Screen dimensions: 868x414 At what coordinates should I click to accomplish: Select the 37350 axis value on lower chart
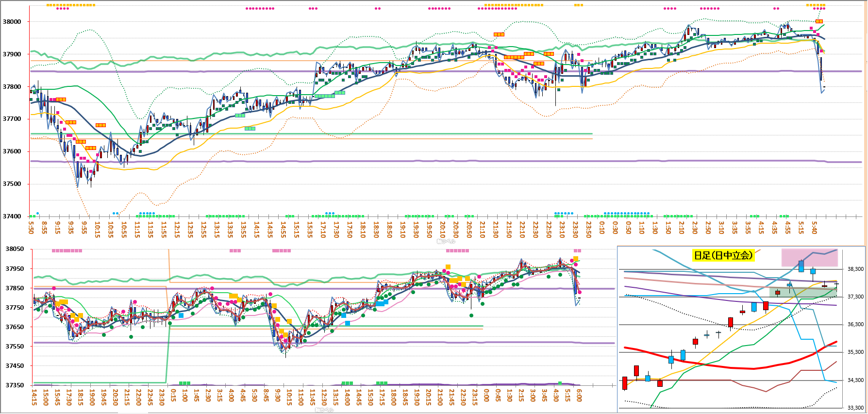coord(15,385)
